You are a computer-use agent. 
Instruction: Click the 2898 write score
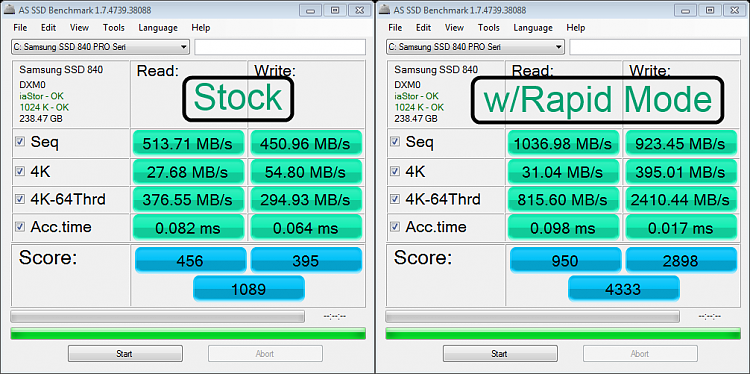(x=681, y=260)
